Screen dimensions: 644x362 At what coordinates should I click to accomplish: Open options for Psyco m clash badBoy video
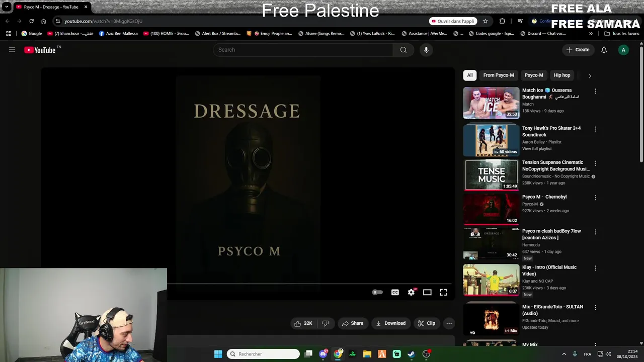click(x=595, y=232)
